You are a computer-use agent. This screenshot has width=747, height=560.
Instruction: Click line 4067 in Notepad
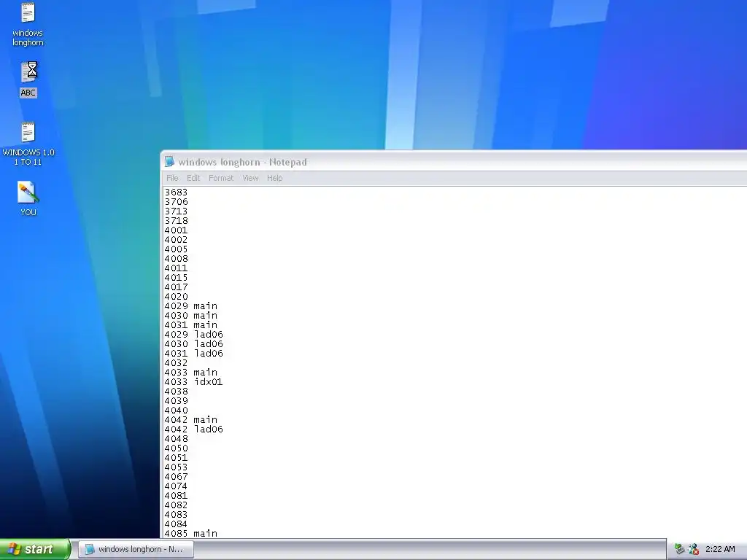176,477
